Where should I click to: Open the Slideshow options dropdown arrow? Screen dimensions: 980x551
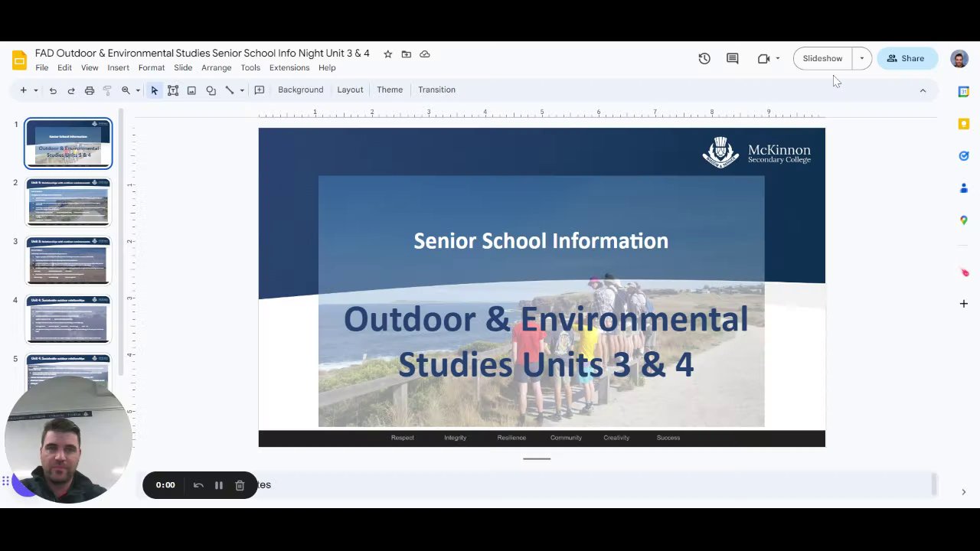click(862, 58)
